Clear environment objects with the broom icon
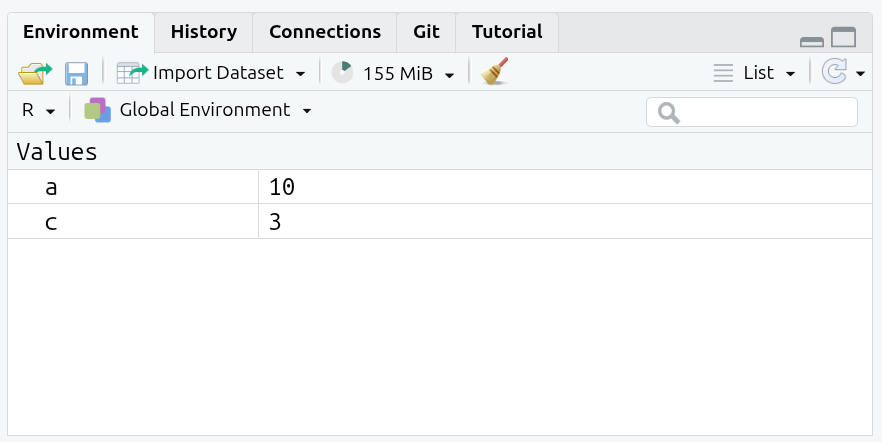882x442 pixels. (x=494, y=72)
